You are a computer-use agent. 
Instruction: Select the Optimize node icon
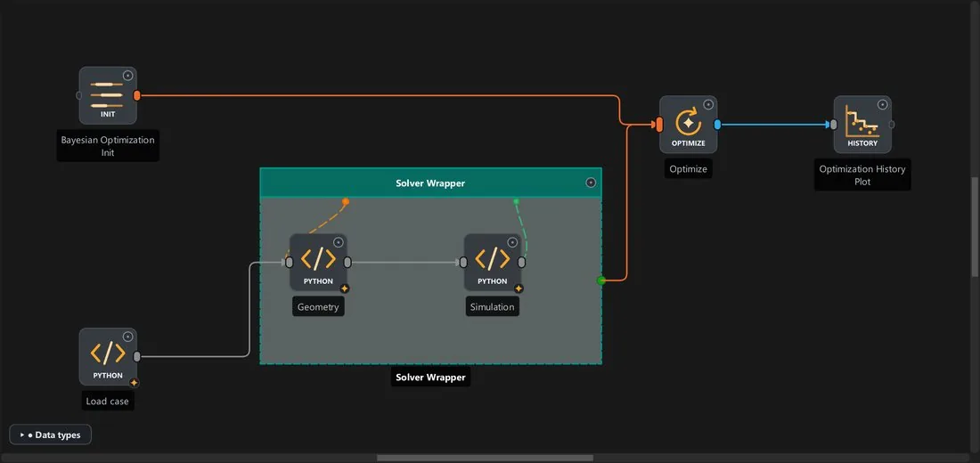(x=688, y=125)
